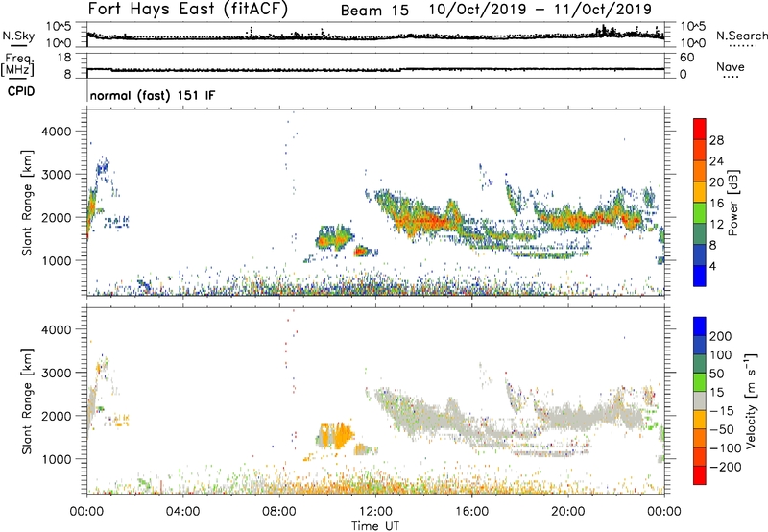Click the 'Fort Hays East (fitACF)' title
This screenshot has width=768, height=532.
click(x=188, y=10)
